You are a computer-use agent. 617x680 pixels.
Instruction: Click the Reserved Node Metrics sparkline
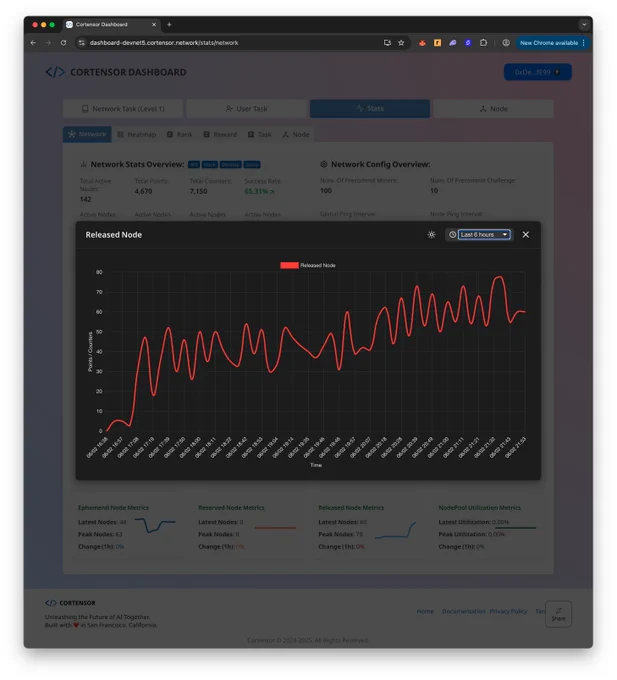point(275,528)
